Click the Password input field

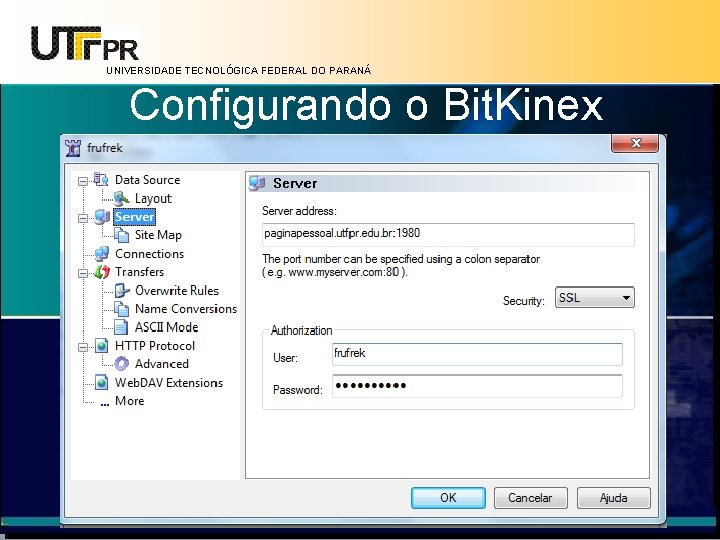477,386
